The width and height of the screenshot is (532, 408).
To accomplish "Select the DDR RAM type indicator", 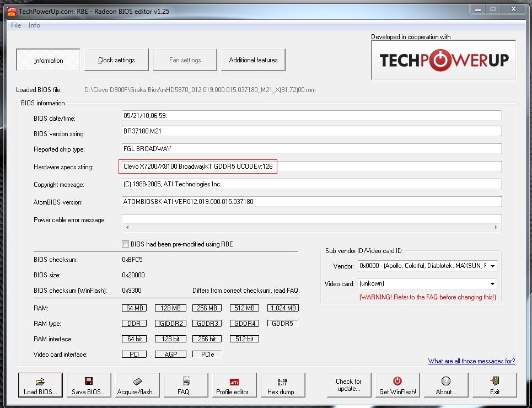I will click(134, 324).
